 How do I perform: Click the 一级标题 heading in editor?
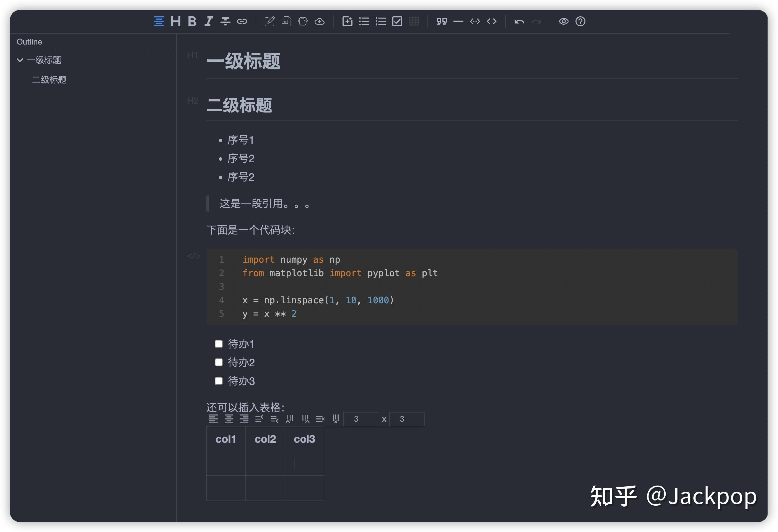pos(243,62)
